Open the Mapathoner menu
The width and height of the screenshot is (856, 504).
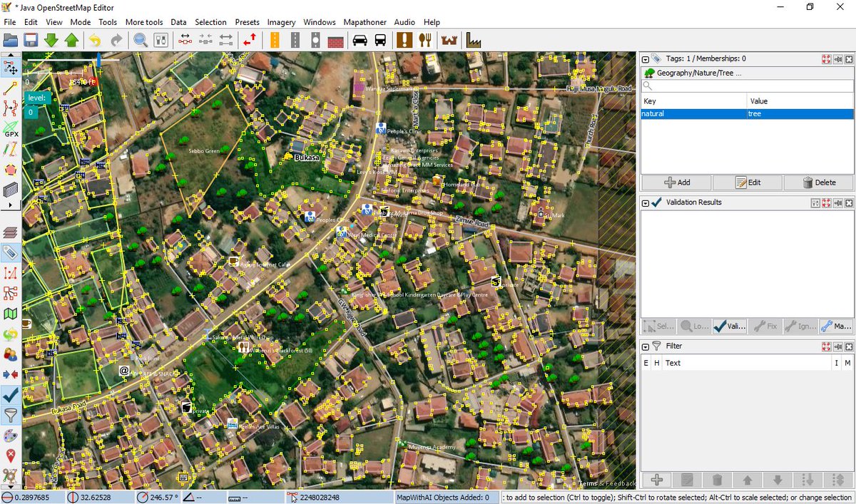click(x=365, y=22)
